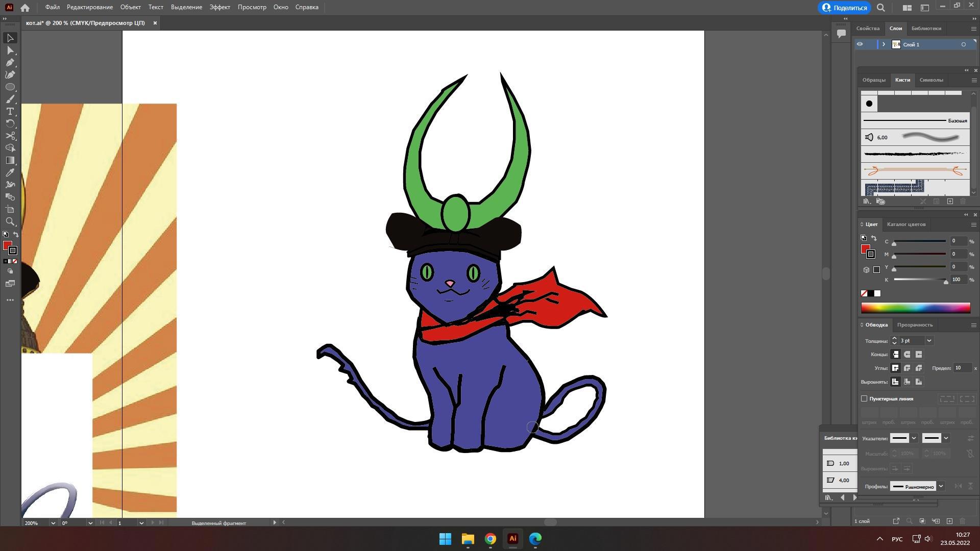This screenshot has height=551, width=980.
Task: Hide Слой 1 with the eye icon
Action: [860, 44]
